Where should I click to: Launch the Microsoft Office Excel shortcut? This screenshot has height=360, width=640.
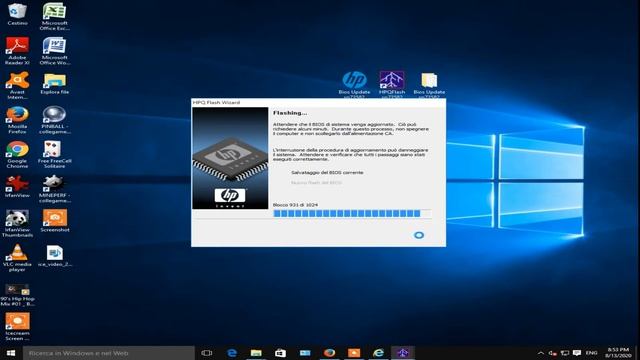(54, 16)
